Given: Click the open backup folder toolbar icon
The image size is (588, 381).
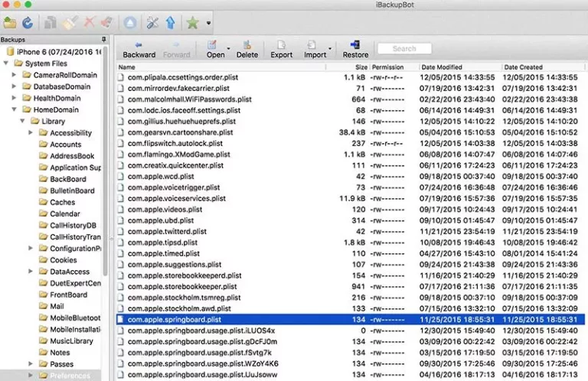Looking at the screenshot, I should (x=10, y=23).
